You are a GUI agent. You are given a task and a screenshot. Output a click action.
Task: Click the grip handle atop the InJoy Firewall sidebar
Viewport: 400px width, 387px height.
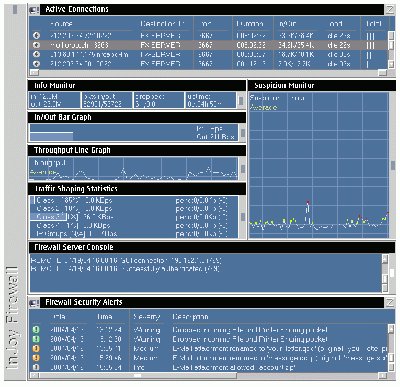(x=15, y=9)
